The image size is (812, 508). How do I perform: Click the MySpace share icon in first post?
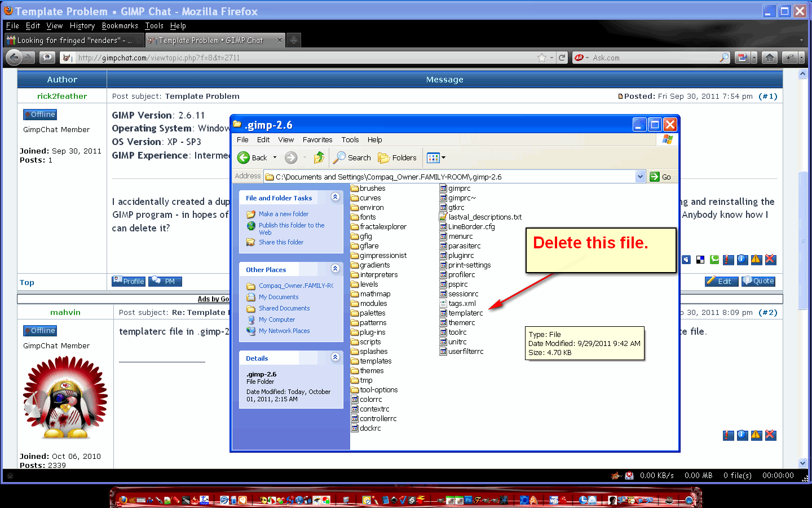tap(686, 260)
